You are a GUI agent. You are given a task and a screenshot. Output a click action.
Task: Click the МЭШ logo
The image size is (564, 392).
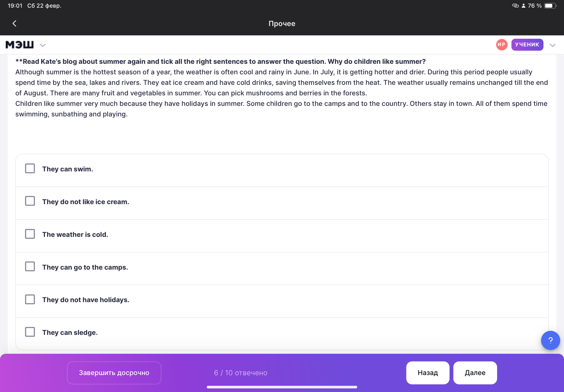click(x=20, y=45)
